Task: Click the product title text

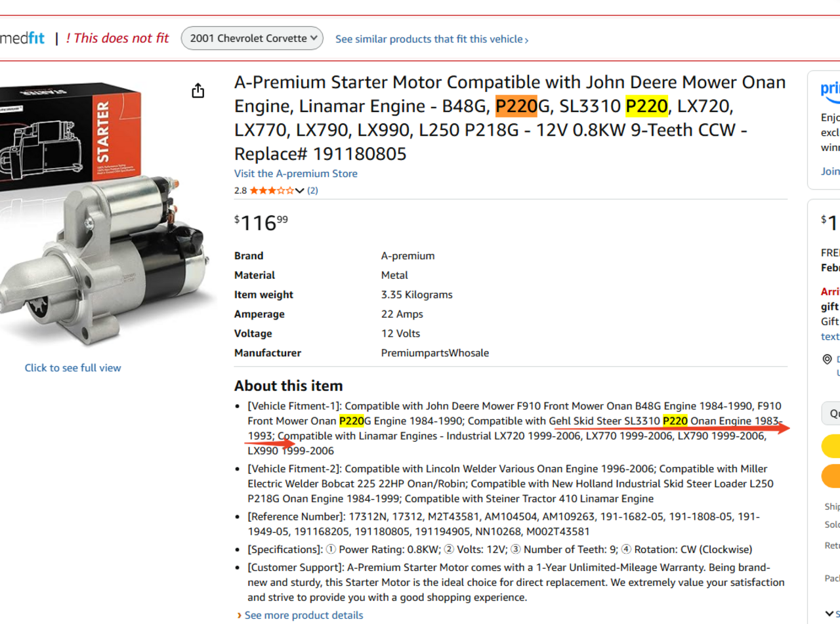Action: pos(510,118)
